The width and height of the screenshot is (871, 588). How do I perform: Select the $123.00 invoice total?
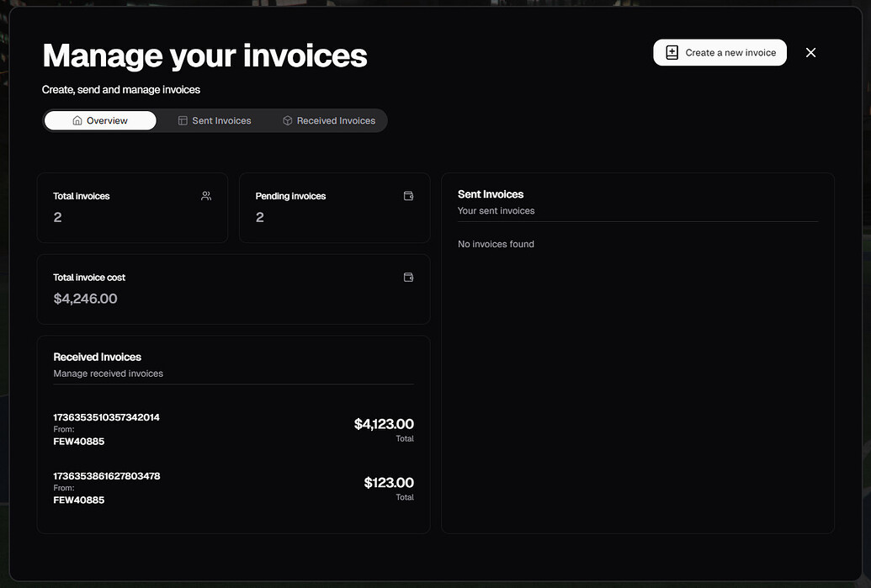[x=389, y=482]
